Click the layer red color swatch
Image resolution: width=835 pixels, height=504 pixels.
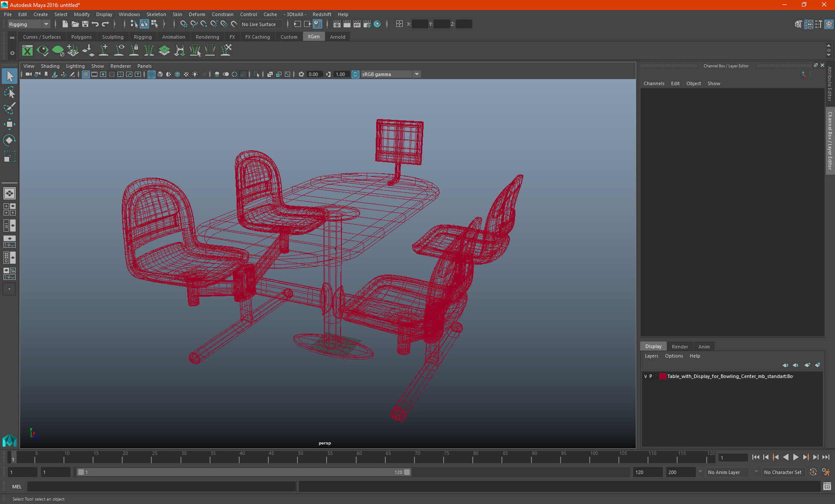point(662,376)
